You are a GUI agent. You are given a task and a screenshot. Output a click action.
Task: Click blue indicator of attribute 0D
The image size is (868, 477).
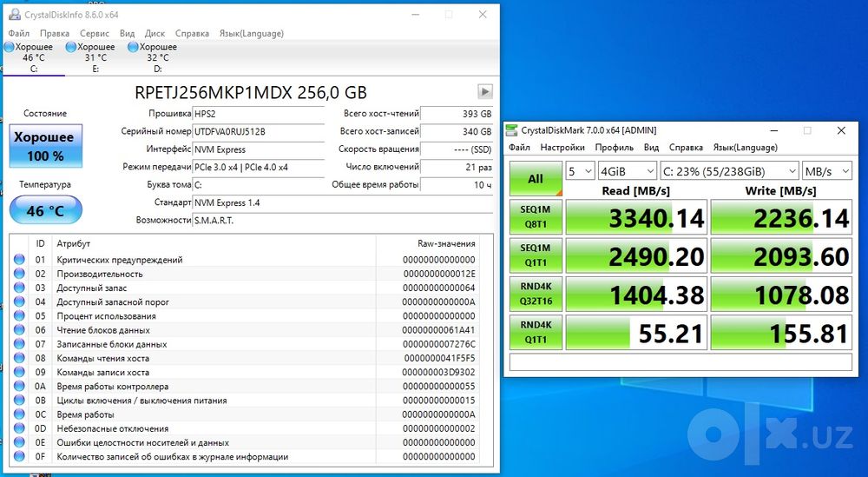click(19, 428)
